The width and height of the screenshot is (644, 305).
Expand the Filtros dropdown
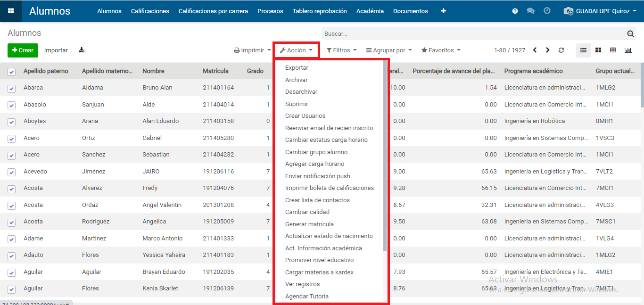coord(341,50)
